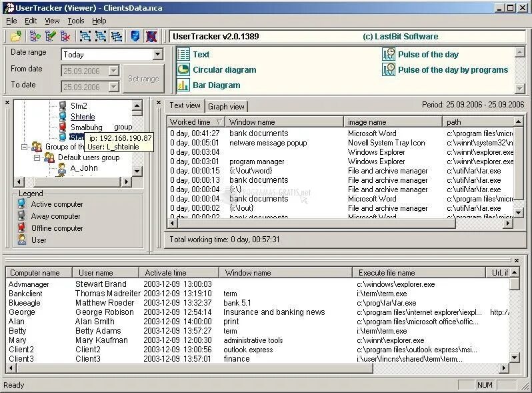This screenshot has width=532, height=393.
Task: Sort by the Activate time column header
Action: pos(179,272)
